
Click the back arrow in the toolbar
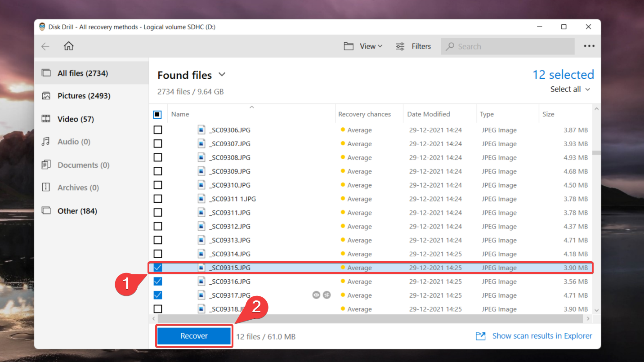(45, 46)
